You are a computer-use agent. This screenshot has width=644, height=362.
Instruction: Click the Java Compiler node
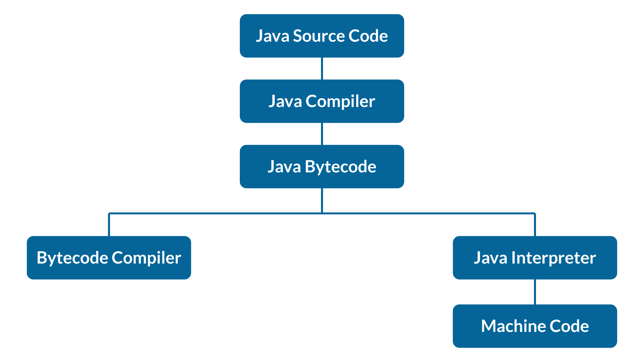pyautogui.click(x=322, y=100)
